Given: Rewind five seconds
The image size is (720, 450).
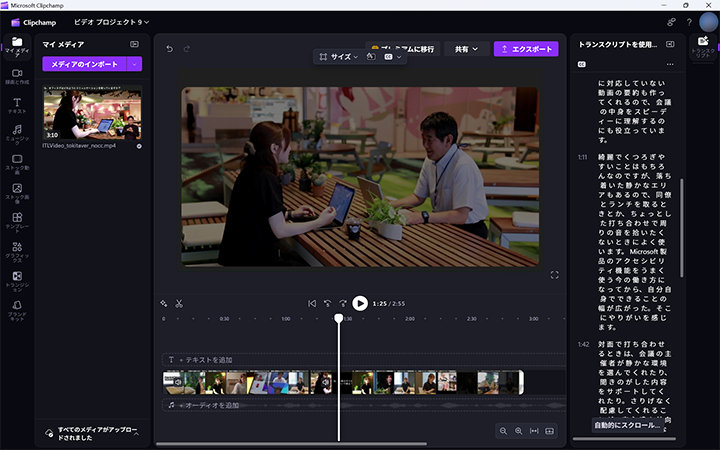Looking at the screenshot, I should point(327,304).
